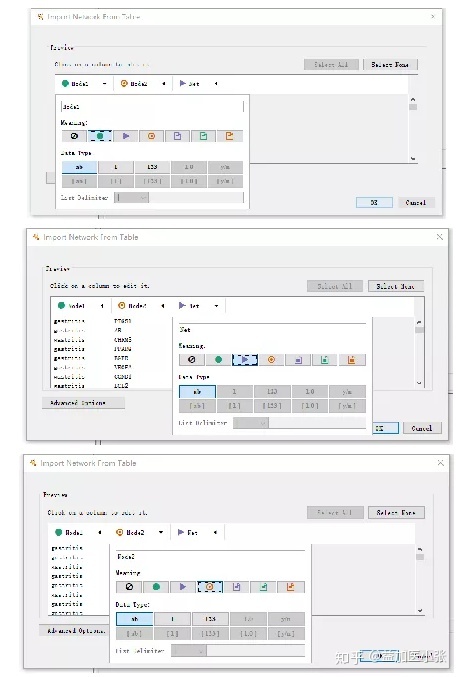The width and height of the screenshot is (458, 677).
Task: Open Set header arrow in dialog editing Set
Action: click(216, 306)
